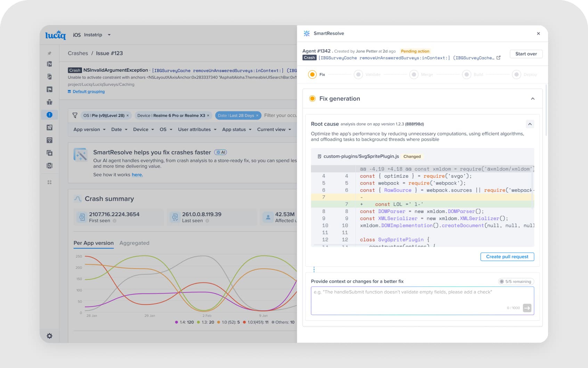The width and height of the screenshot is (588, 368).
Task: Click the SmartResolve snowflake logo in panel header
Action: point(307,33)
